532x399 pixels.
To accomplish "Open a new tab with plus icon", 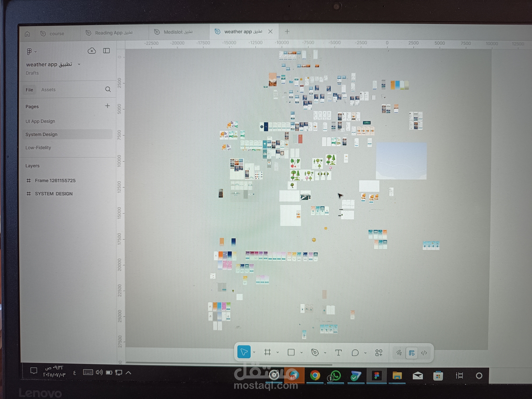I will pos(287,32).
